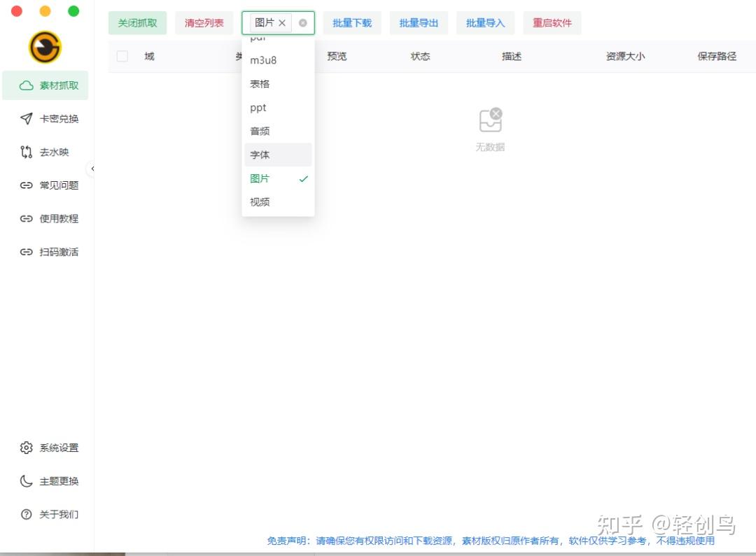Image resolution: width=756 pixels, height=556 pixels.
Task: Clear all filter selections with circle X
Action: click(x=303, y=22)
